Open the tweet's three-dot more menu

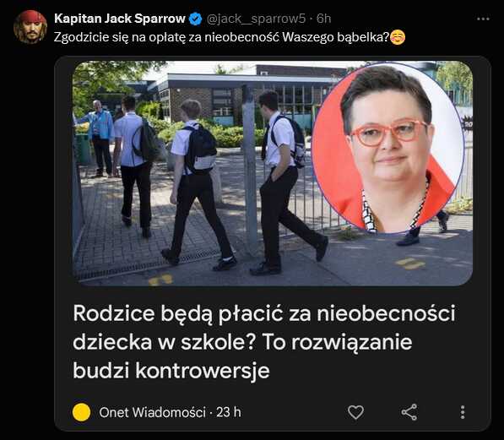click(x=483, y=19)
